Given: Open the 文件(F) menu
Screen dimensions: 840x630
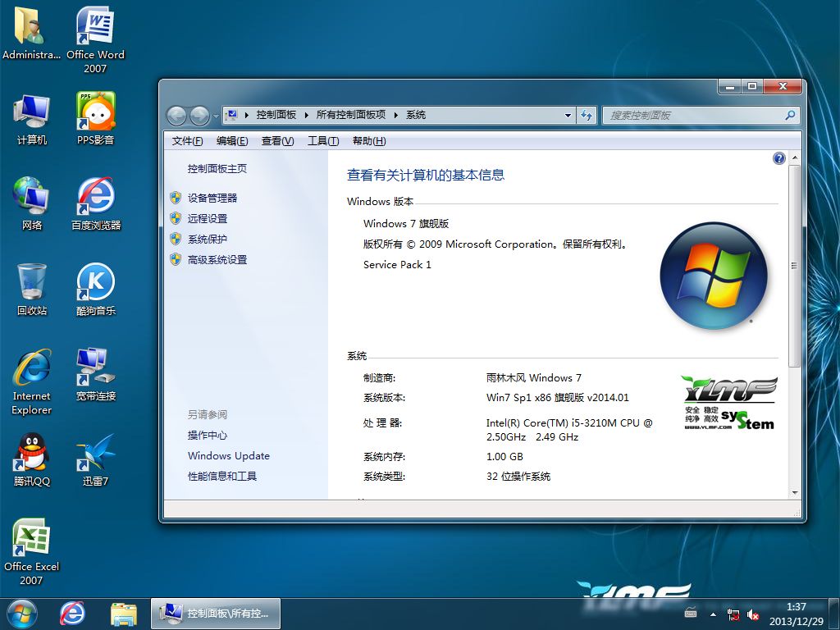Looking at the screenshot, I should coord(187,141).
